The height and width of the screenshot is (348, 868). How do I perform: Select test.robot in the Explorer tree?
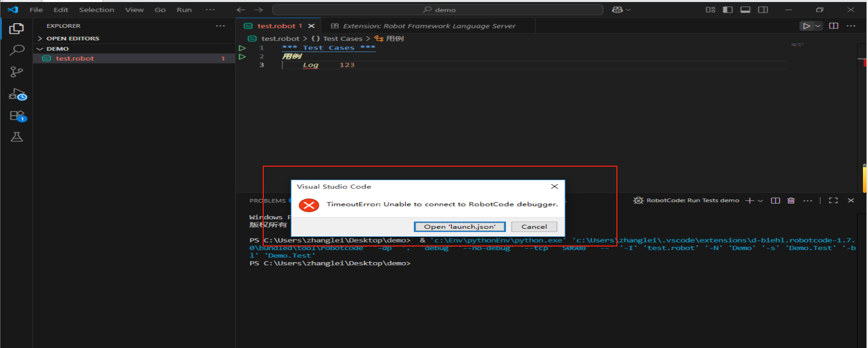click(x=134, y=59)
